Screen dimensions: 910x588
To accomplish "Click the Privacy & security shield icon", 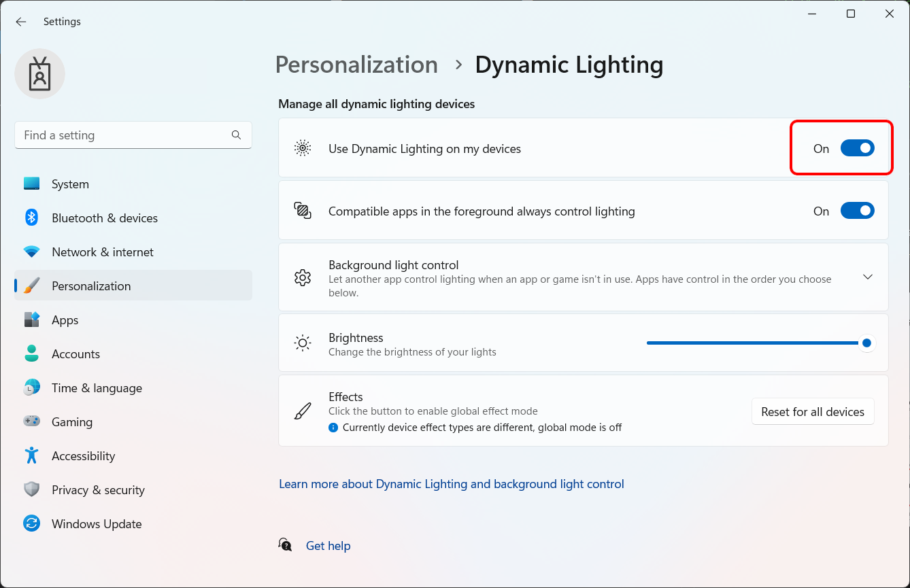I will click(32, 489).
